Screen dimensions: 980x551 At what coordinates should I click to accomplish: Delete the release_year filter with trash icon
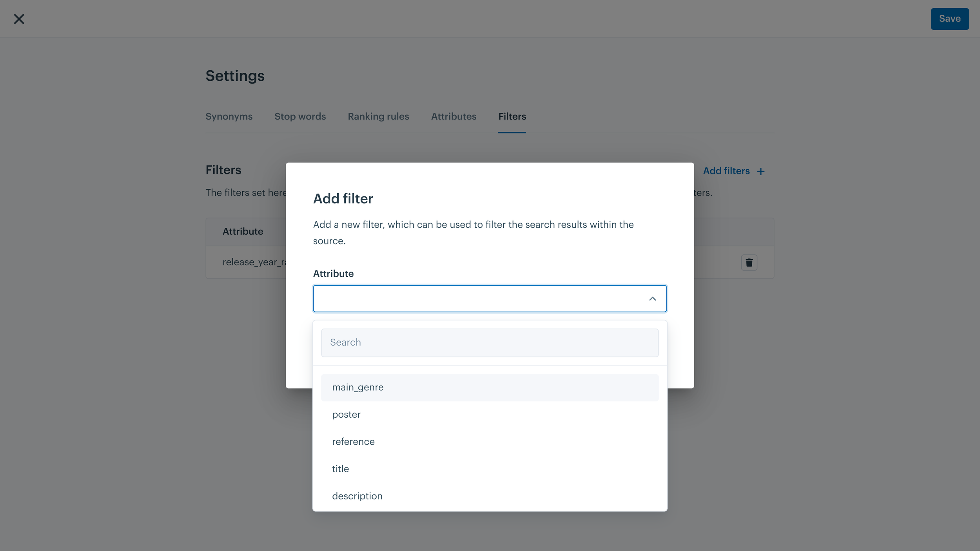(749, 262)
